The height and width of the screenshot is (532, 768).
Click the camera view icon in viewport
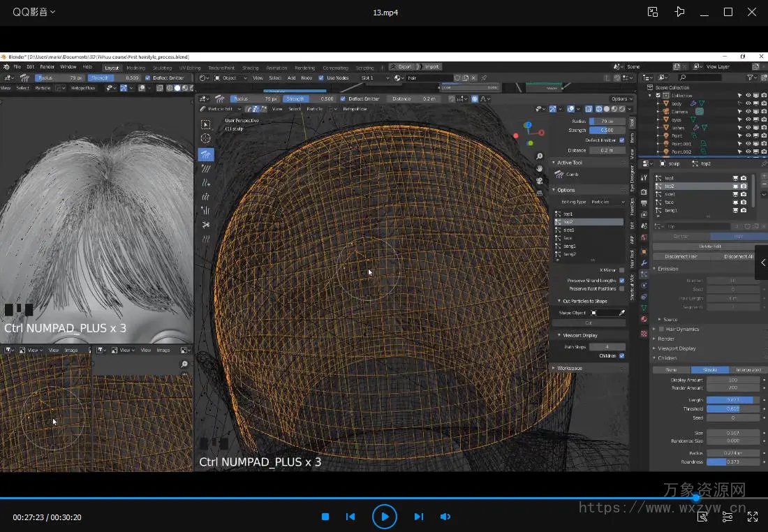[x=540, y=181]
